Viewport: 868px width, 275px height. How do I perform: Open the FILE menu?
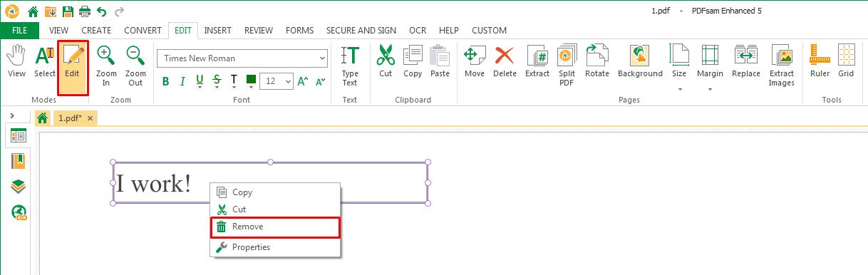coord(20,31)
